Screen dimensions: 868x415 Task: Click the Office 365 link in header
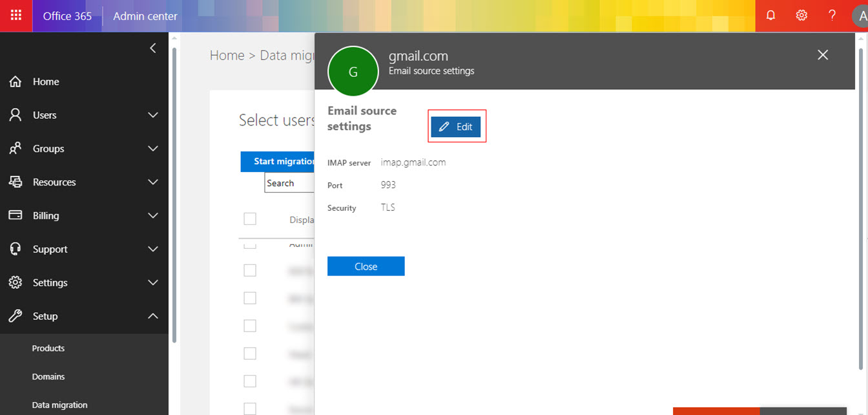point(67,16)
